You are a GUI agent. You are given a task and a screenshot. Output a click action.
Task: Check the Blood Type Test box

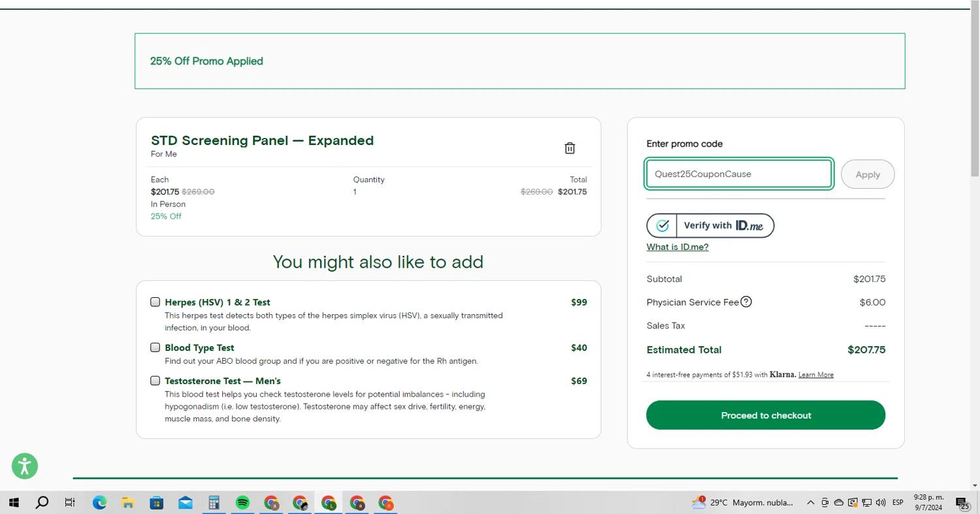(x=155, y=347)
